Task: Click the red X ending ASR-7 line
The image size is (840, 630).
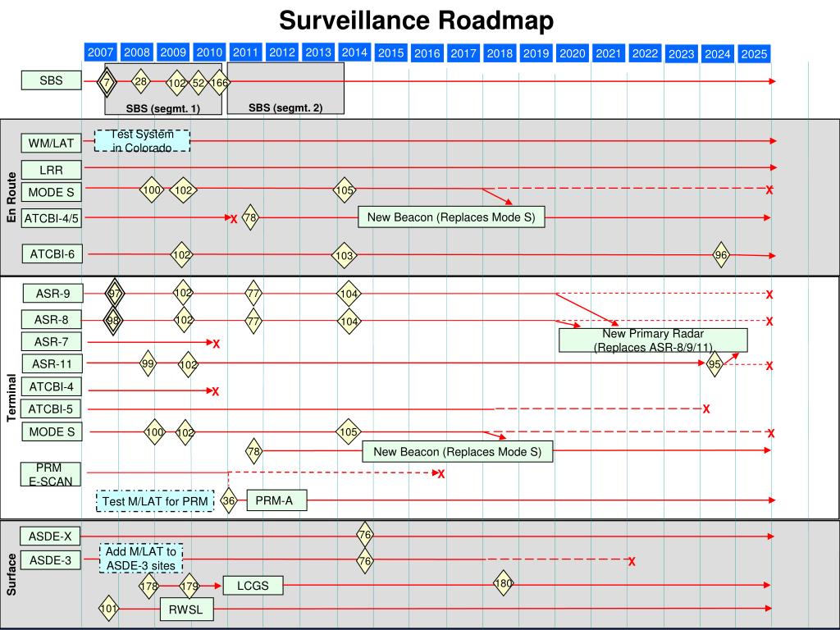Action: pos(217,344)
